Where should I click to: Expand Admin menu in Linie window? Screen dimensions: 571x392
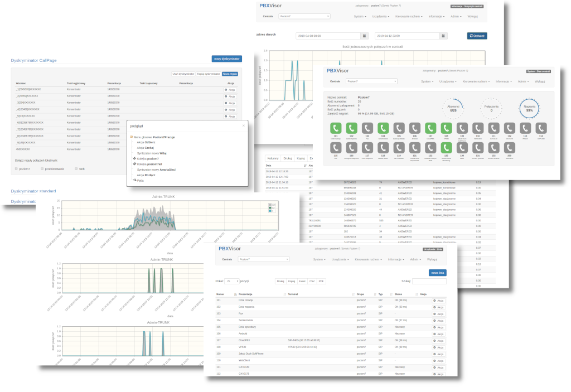click(415, 259)
